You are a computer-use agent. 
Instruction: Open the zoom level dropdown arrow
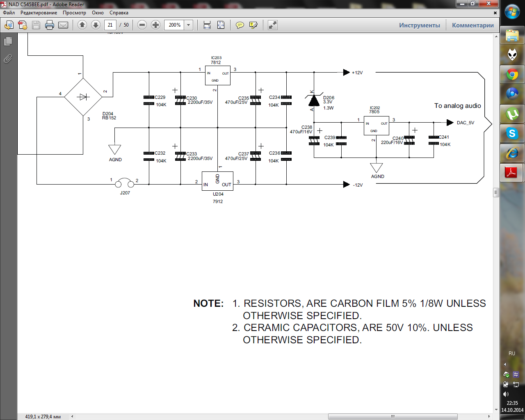[x=189, y=25]
